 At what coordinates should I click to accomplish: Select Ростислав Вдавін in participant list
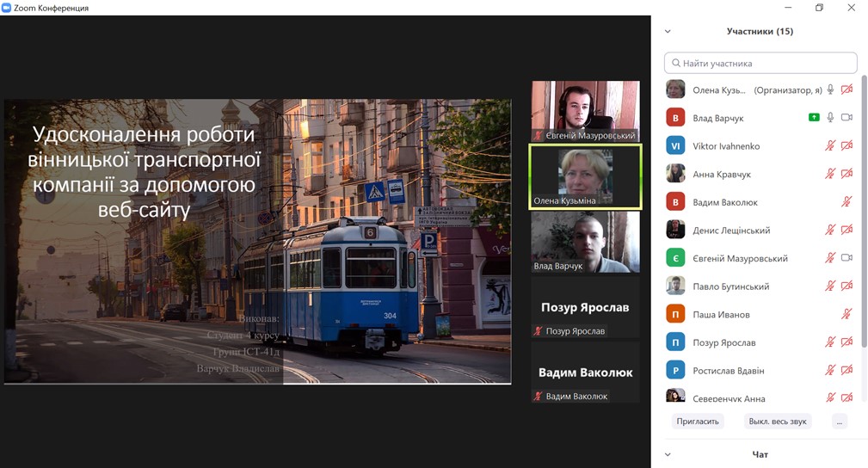click(x=728, y=371)
